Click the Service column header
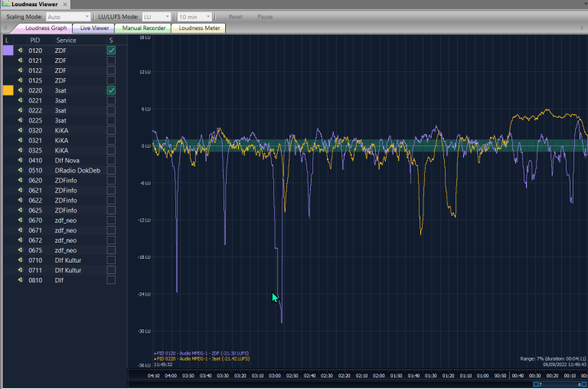Screen dimensions: 588x389 [x=66, y=40]
